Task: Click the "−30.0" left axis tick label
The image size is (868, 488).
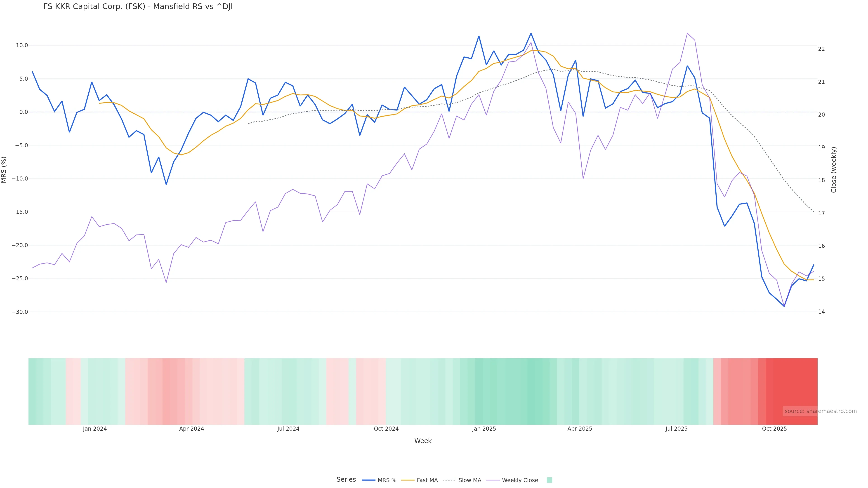Action: [20, 312]
